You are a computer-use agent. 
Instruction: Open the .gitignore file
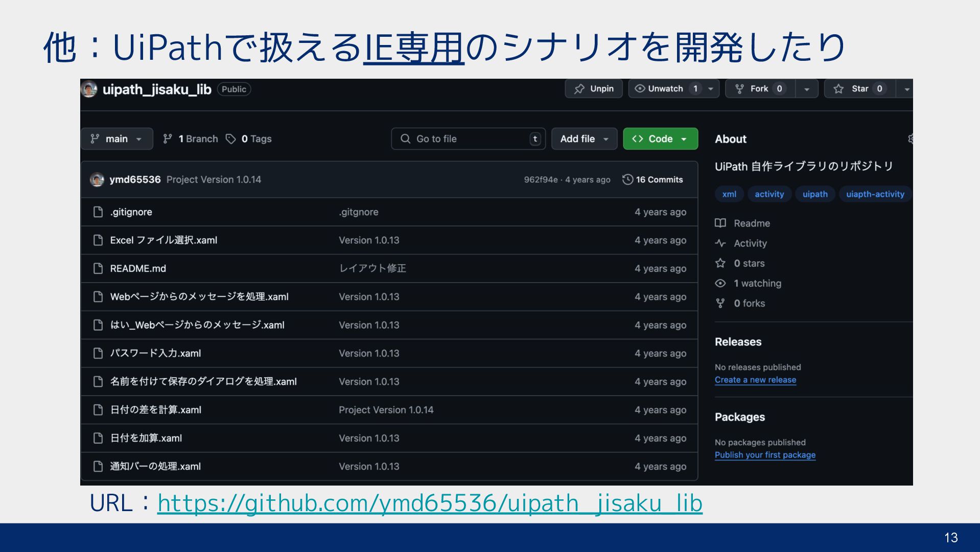coord(131,212)
